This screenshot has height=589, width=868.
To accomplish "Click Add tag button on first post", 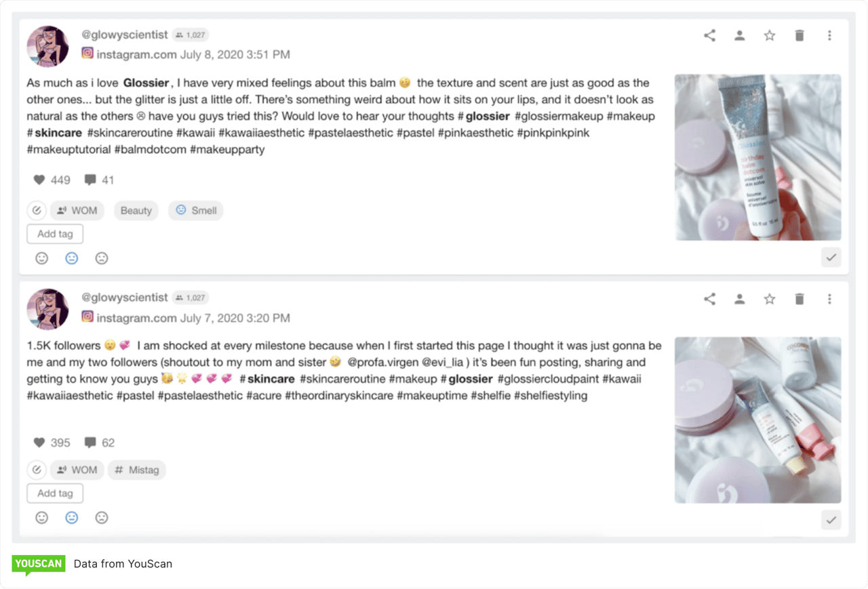I will pos(55,234).
